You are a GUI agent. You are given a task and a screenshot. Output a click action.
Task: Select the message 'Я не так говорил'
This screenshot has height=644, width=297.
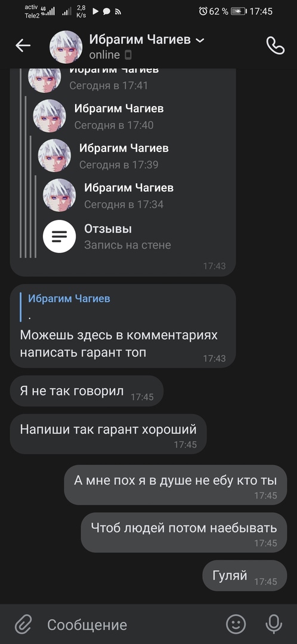coord(86,391)
